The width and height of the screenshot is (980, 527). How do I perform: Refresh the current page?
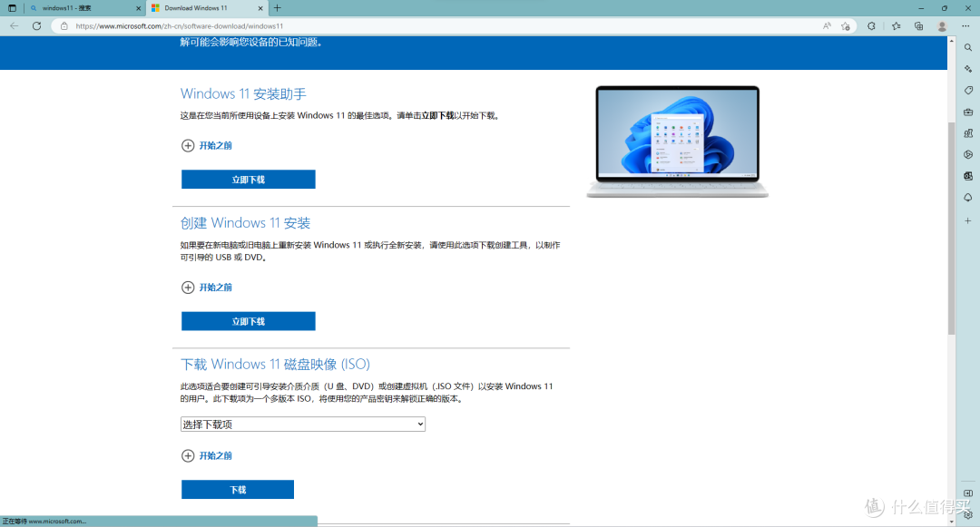(37, 26)
